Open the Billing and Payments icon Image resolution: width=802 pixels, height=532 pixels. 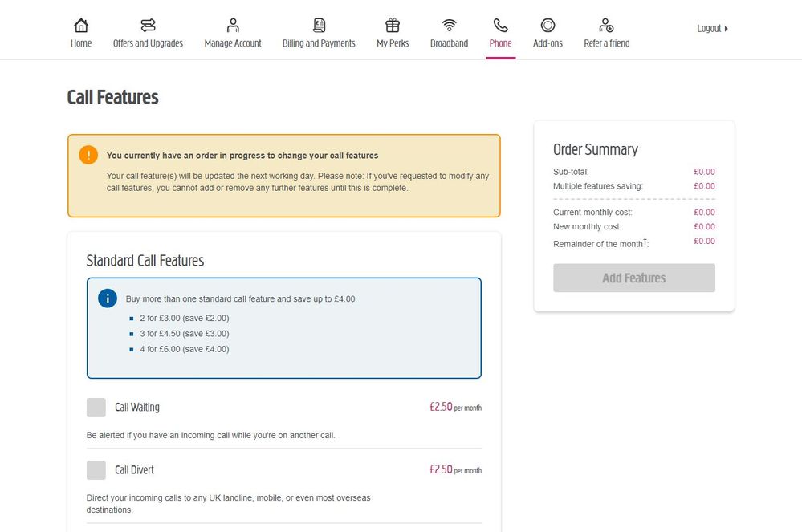point(319,26)
